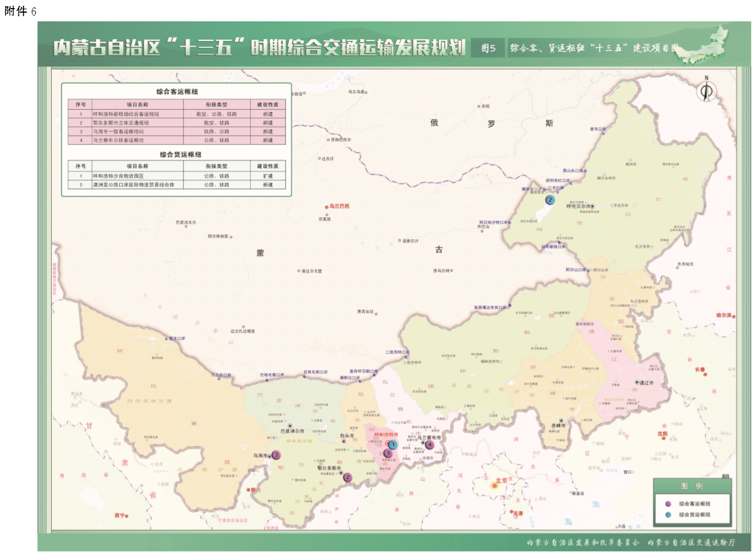Click purple marker 3 next to 乌海市
The width and height of the screenshot is (756, 552).
coord(276,455)
